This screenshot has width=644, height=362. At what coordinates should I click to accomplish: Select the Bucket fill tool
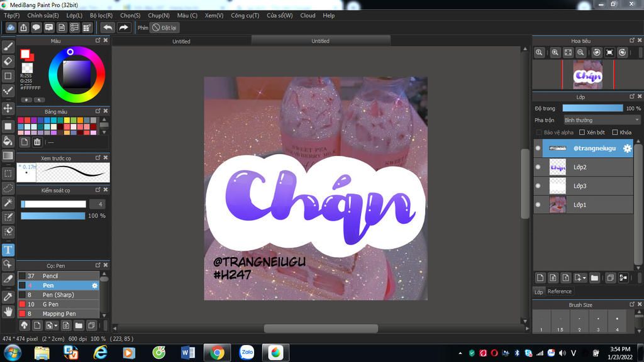point(8,141)
